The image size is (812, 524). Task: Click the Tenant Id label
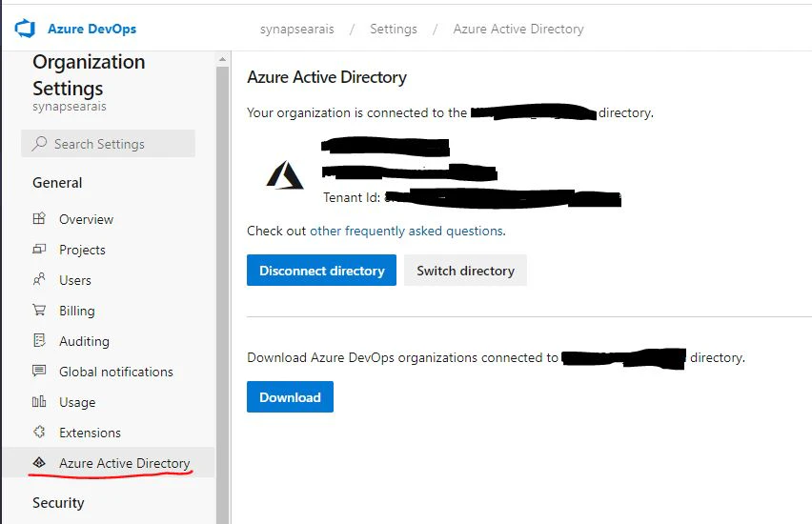tap(352, 197)
